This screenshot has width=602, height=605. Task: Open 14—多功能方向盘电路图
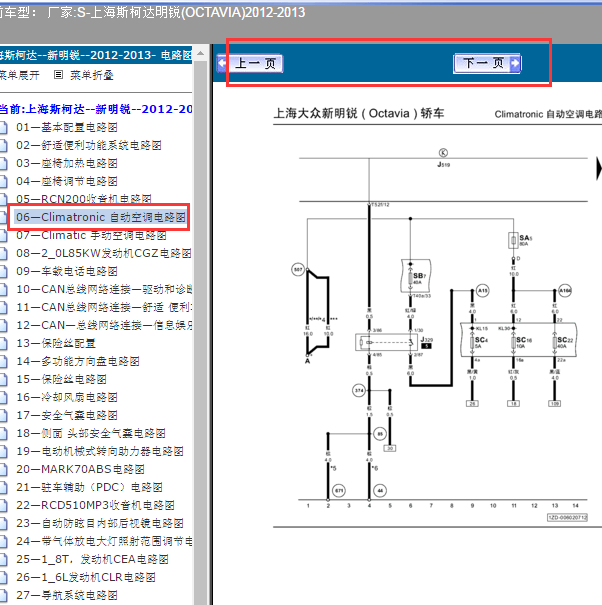78,361
